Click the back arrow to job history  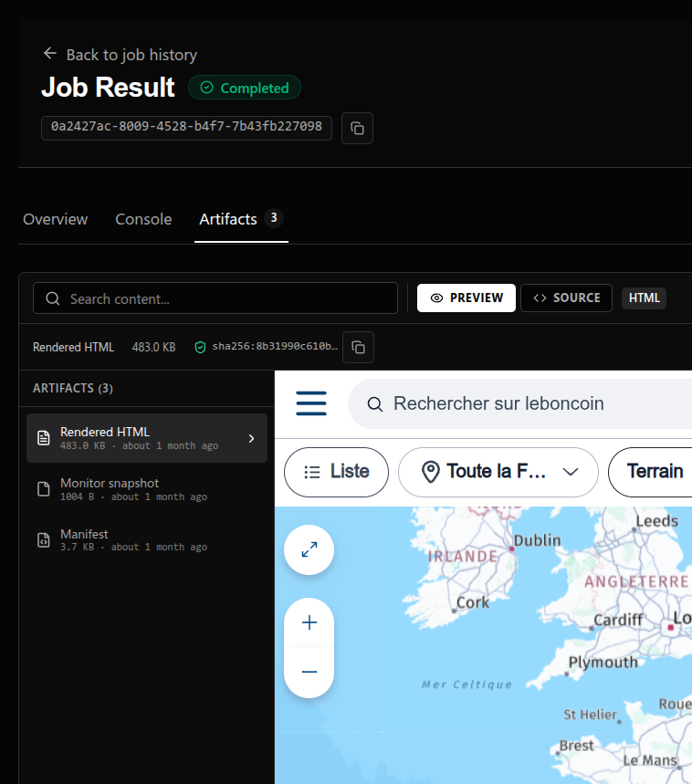(x=50, y=53)
